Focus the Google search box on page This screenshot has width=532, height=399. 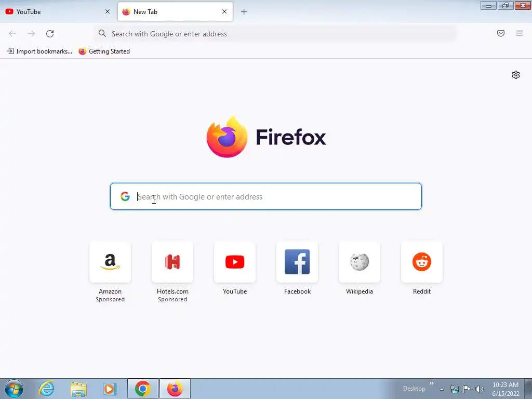click(265, 196)
